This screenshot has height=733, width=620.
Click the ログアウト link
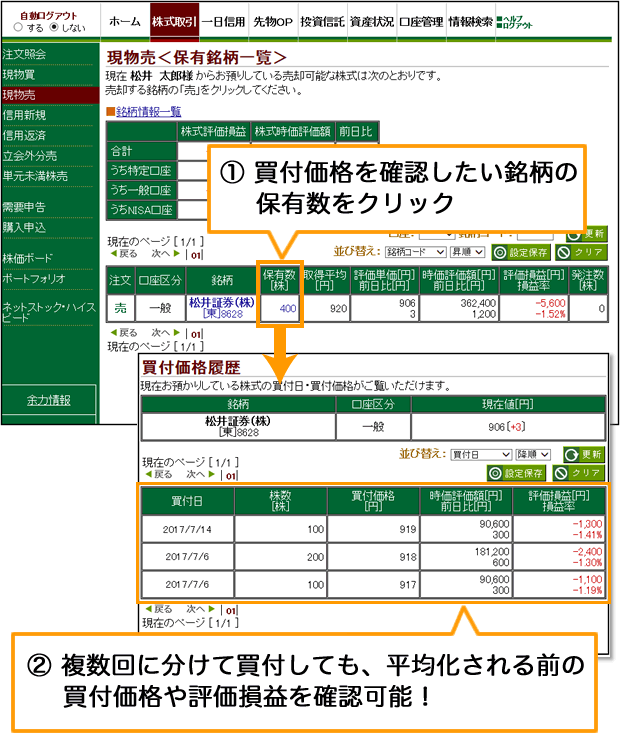coord(518,25)
